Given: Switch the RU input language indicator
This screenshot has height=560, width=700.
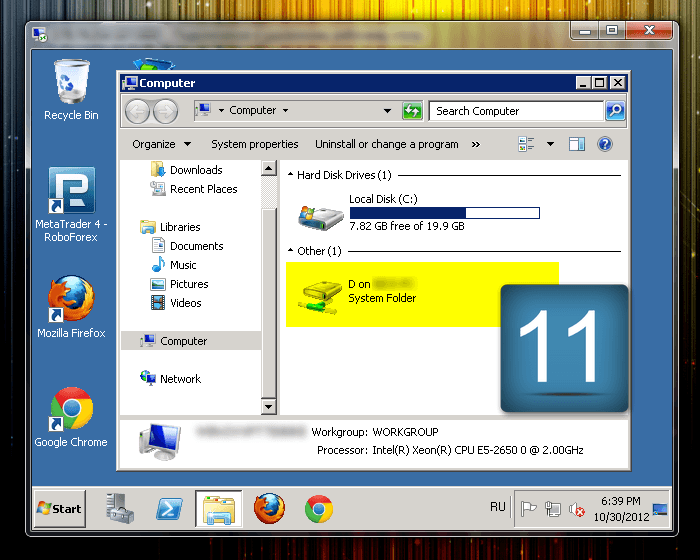Looking at the screenshot, I should coord(497,507).
